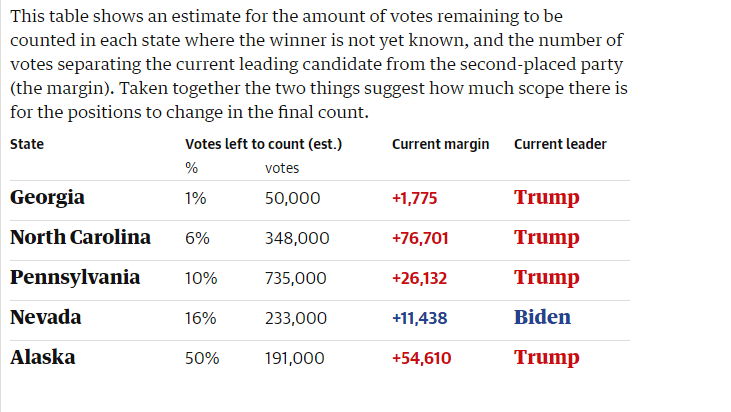
Task: Click Trump in the Alaska row
Action: pyautogui.click(x=546, y=358)
